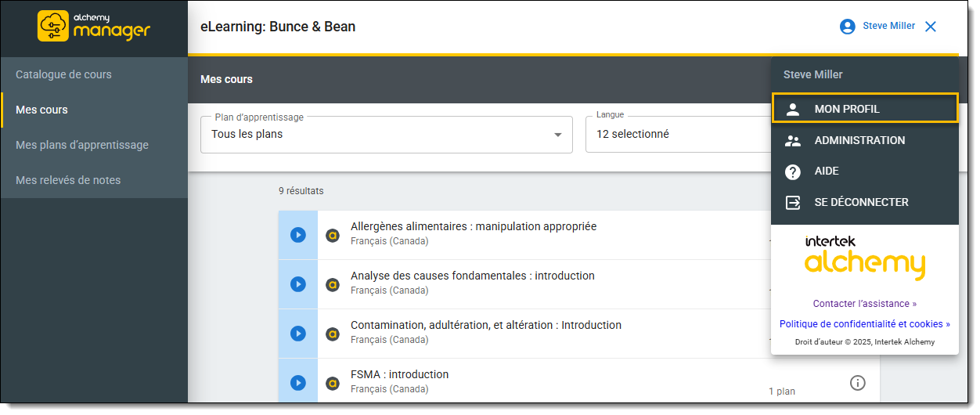980x415 pixels.
Task: Click the Steve Miller account avatar icon
Action: click(847, 27)
